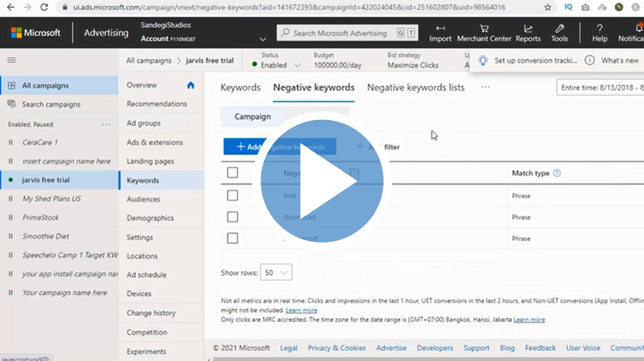
Task: Click in Search Microsoft Advertising box
Action: click(348, 33)
